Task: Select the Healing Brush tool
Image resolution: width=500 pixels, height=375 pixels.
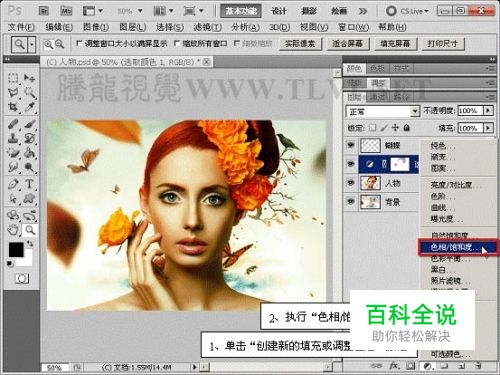Action: pos(13,124)
